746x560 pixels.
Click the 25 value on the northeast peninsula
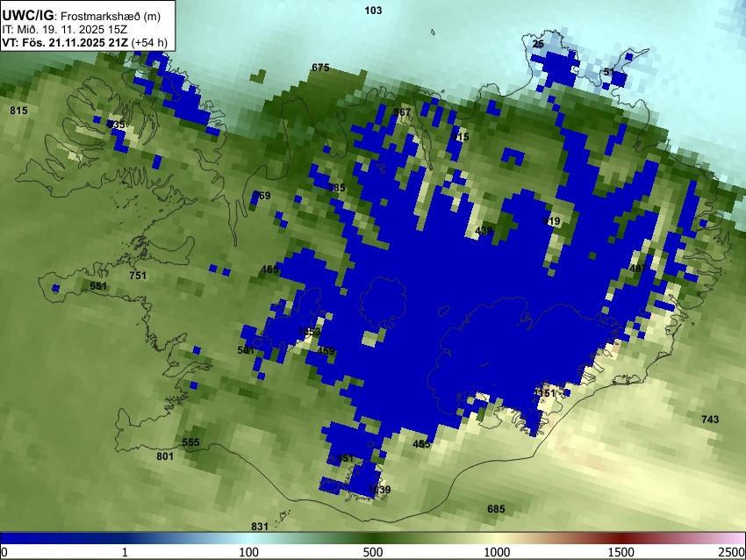(538, 44)
